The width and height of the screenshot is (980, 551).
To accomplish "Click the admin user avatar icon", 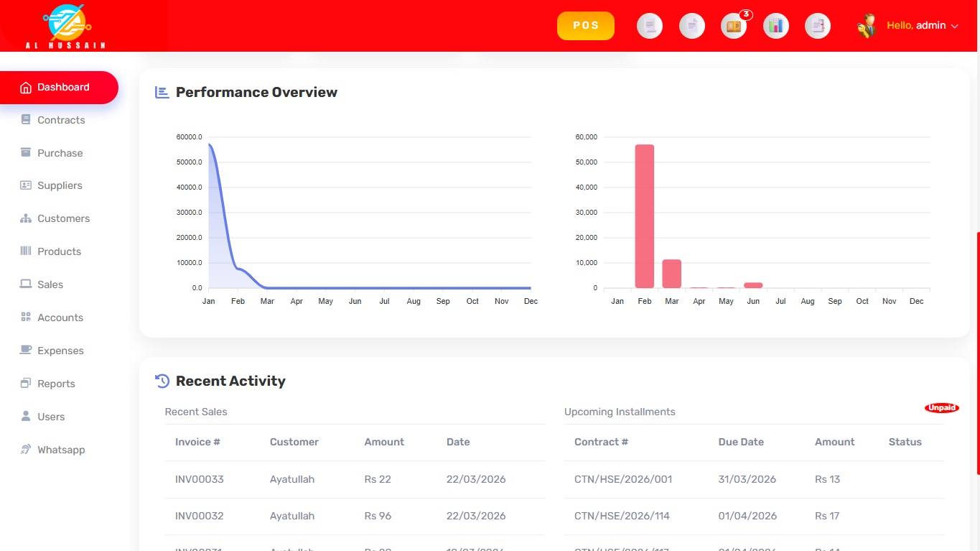I will [x=867, y=26].
